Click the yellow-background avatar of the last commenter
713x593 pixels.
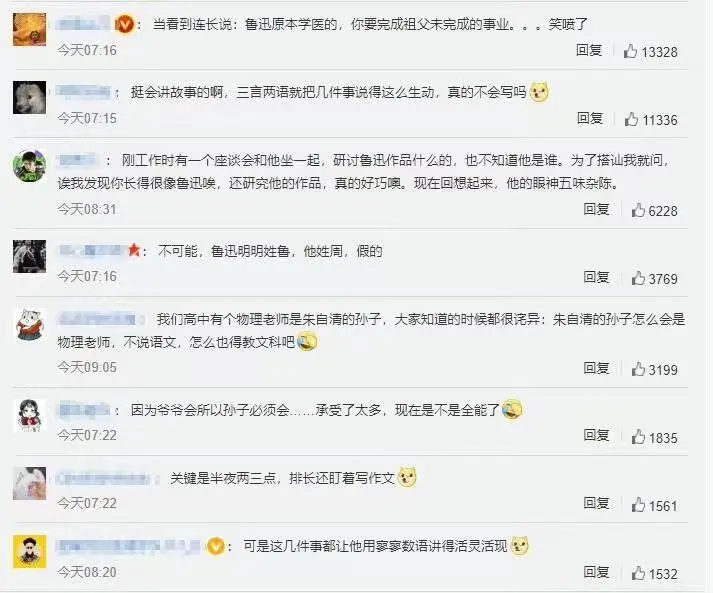click(30, 552)
